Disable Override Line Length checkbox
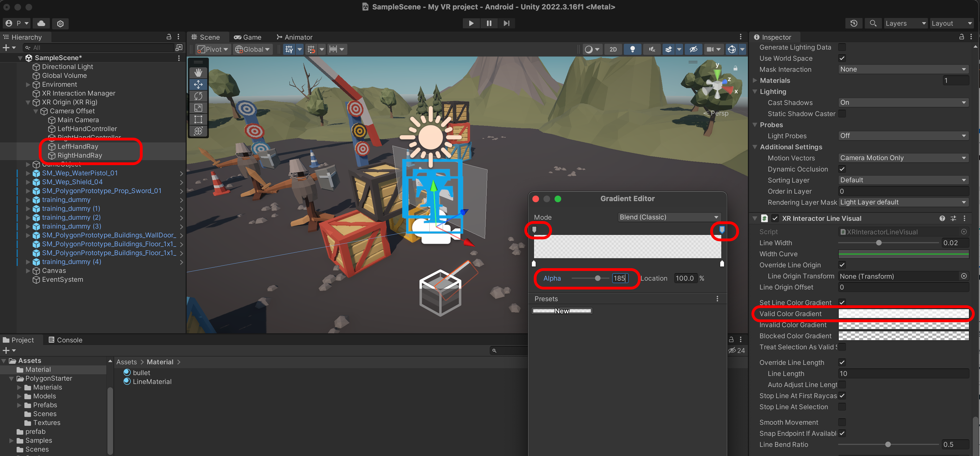The image size is (980, 456). (x=842, y=362)
